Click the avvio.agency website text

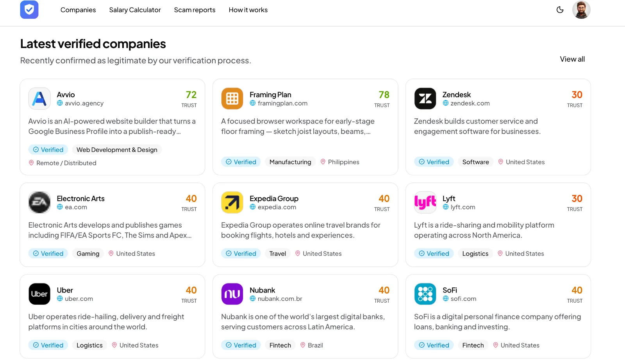coord(84,103)
